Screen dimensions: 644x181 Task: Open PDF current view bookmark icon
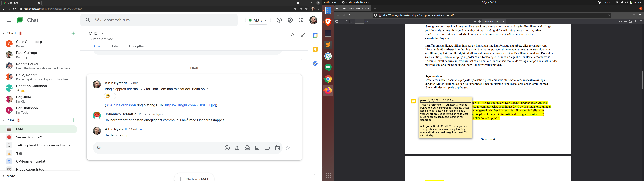635,21
